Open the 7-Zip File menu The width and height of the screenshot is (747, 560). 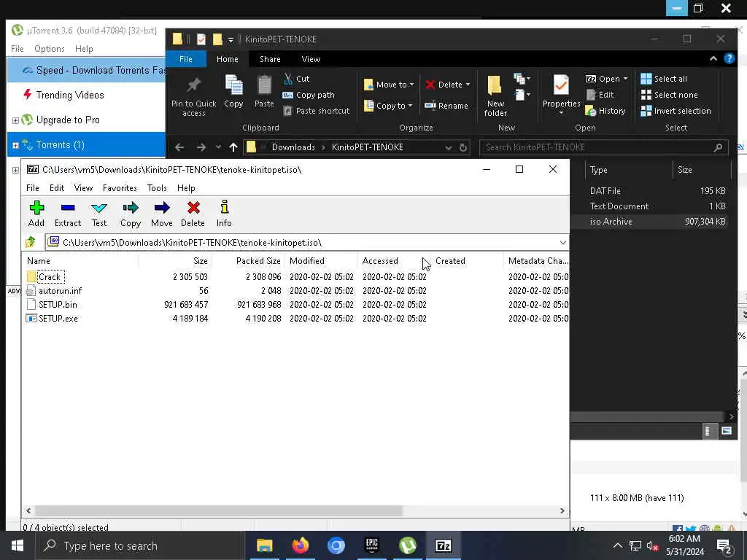coord(32,188)
